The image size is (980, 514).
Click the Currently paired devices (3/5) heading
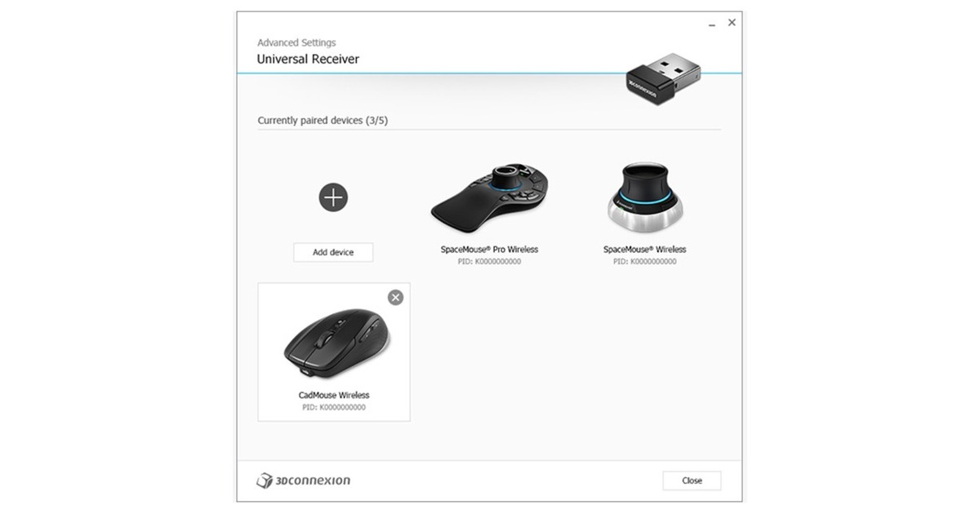click(323, 120)
